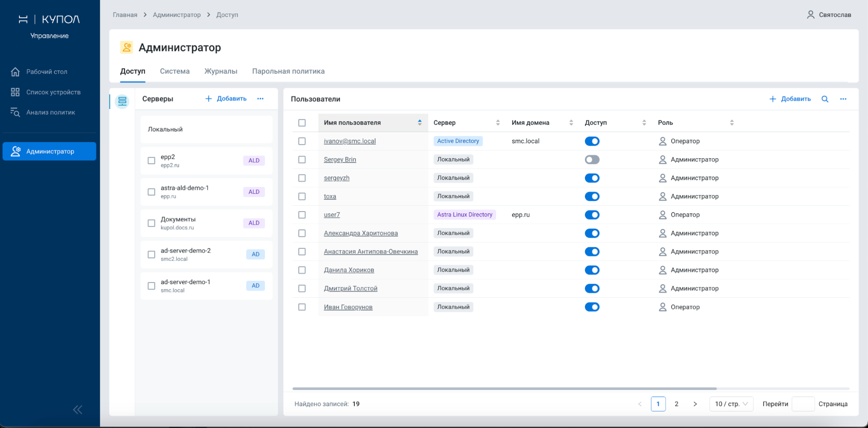Switch to the Журналы tab
The image size is (868, 428).
[x=221, y=71]
